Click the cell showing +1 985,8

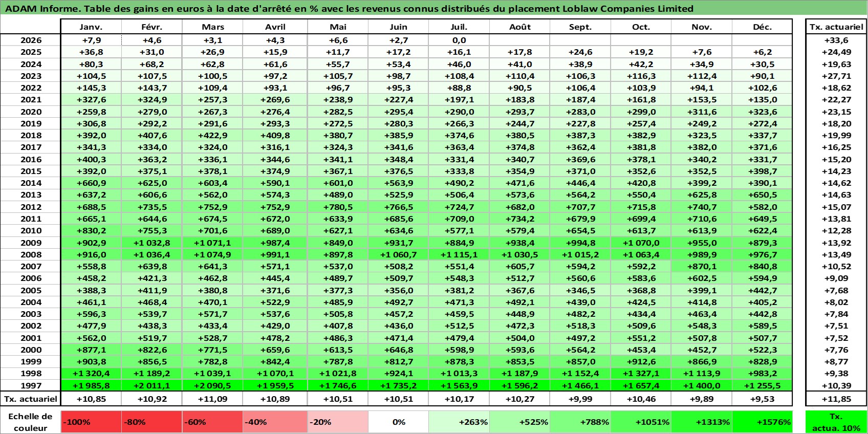click(x=91, y=385)
